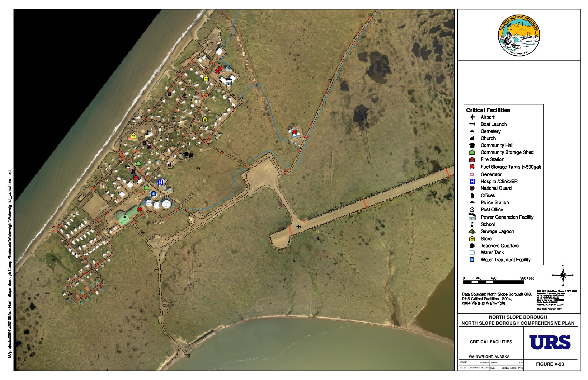Click the Water Treatment Facility legend icon

(x=472, y=260)
